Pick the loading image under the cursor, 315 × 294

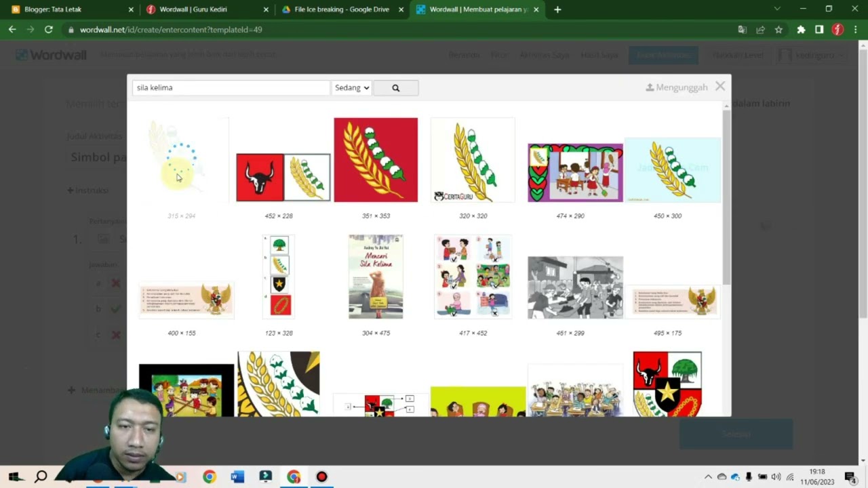(x=182, y=160)
